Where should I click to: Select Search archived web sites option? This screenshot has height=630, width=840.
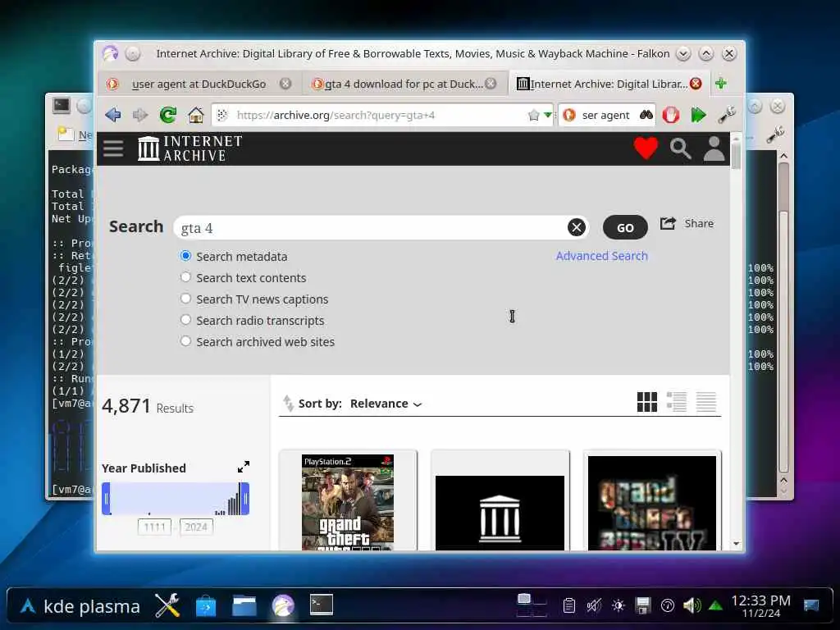coord(185,341)
